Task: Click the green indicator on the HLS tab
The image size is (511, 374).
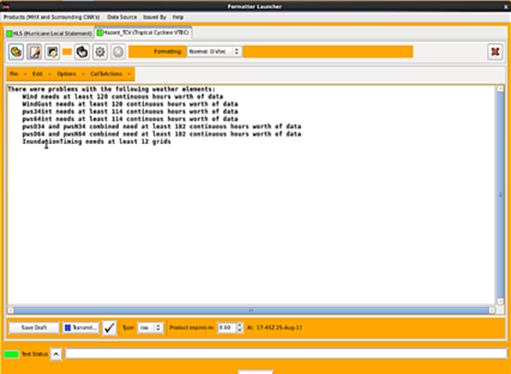Action: 9,33
